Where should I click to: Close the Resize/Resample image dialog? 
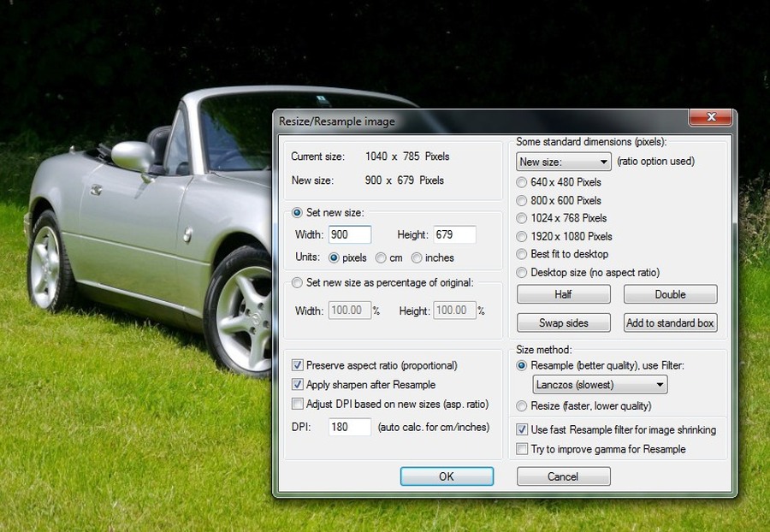(x=711, y=117)
